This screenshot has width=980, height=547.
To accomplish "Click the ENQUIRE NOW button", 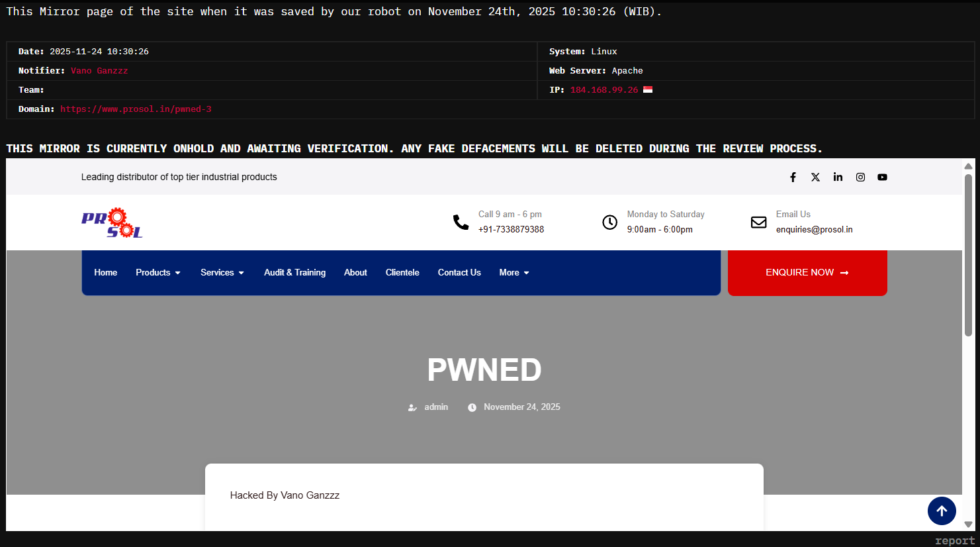I will click(x=807, y=273).
